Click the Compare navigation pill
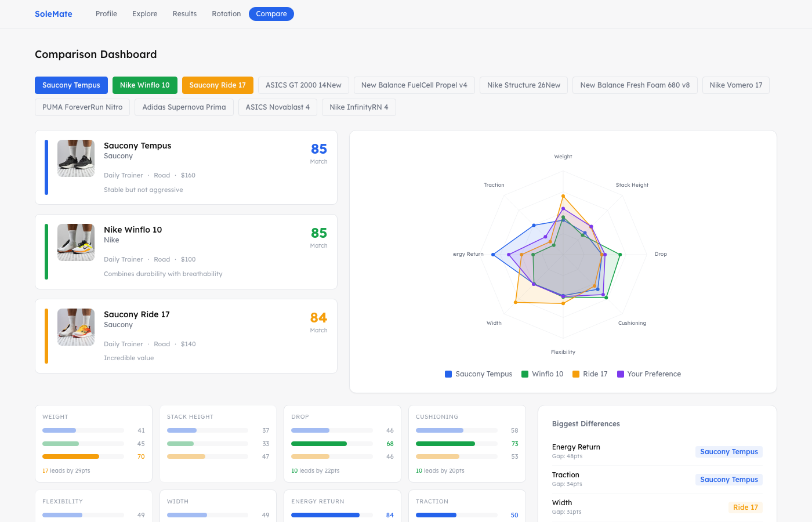Viewport: 812px width, 522px height. click(271, 13)
